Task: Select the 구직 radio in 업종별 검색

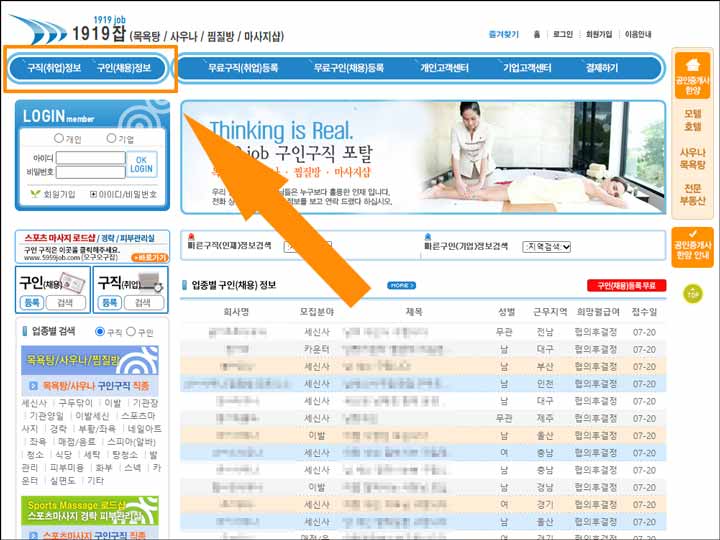Action: (x=100, y=332)
